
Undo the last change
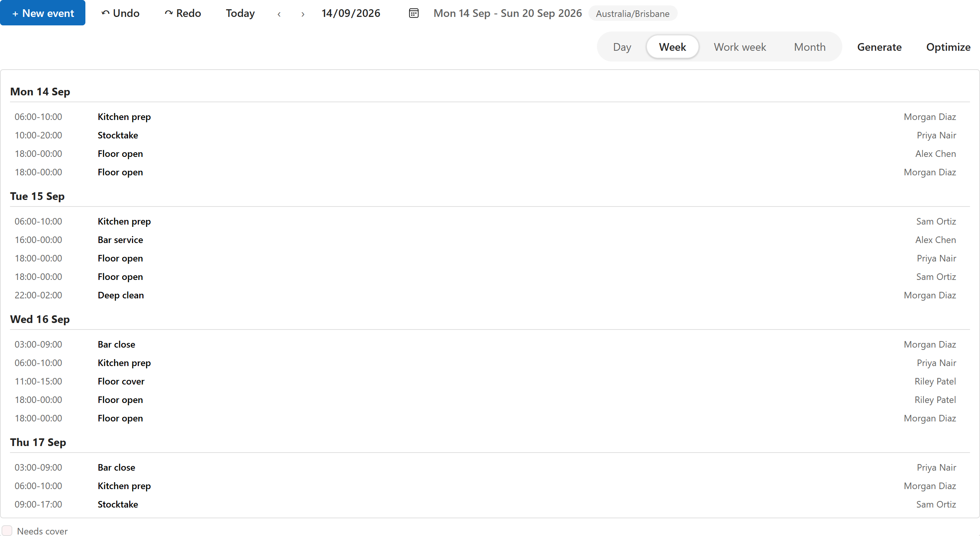pyautogui.click(x=120, y=13)
